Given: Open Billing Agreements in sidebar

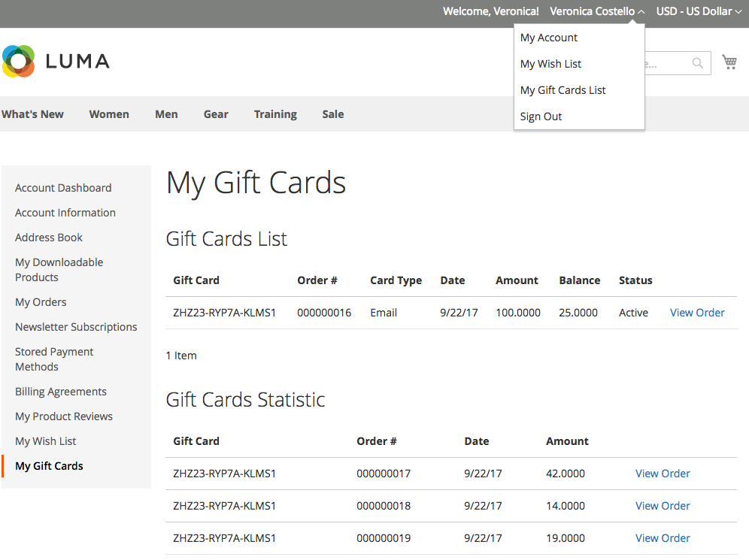Looking at the screenshot, I should 61,392.
